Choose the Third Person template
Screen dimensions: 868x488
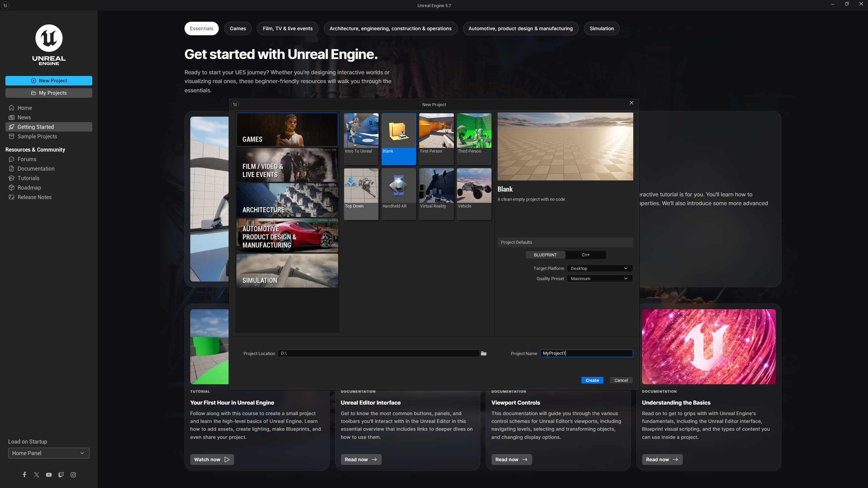tap(474, 131)
